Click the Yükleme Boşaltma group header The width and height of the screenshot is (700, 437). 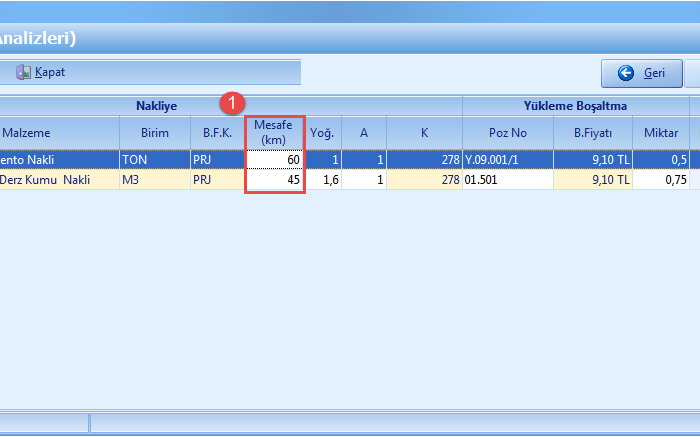[x=574, y=105]
